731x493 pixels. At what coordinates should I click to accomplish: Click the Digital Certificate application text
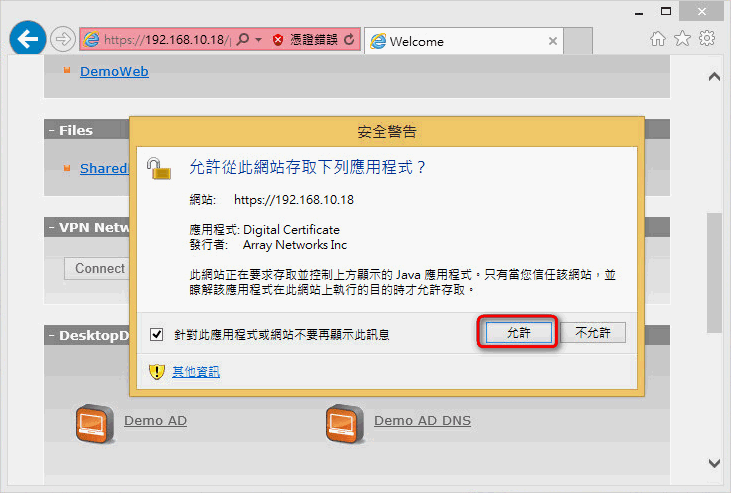click(291, 230)
